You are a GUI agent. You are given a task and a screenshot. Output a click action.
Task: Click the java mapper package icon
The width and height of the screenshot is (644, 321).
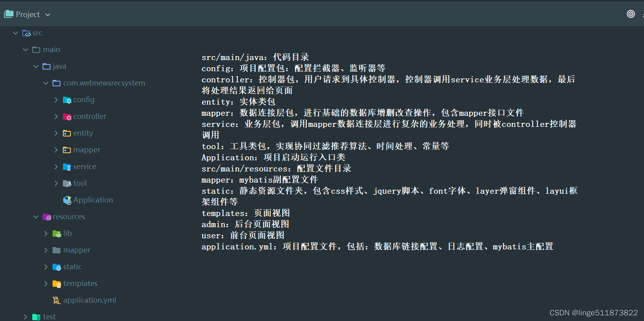point(67,150)
